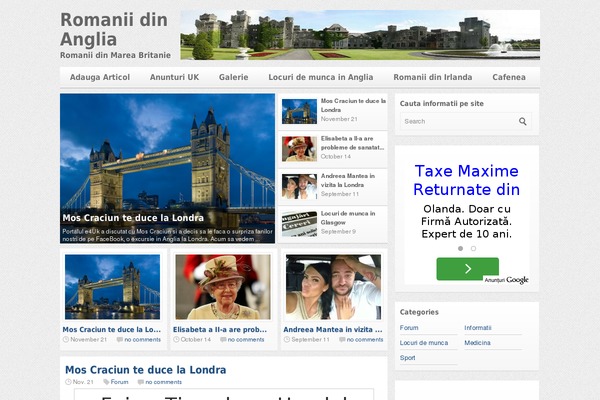Click clock icon beside September 11
Viewport: 600px width, 400px height.
click(x=287, y=340)
